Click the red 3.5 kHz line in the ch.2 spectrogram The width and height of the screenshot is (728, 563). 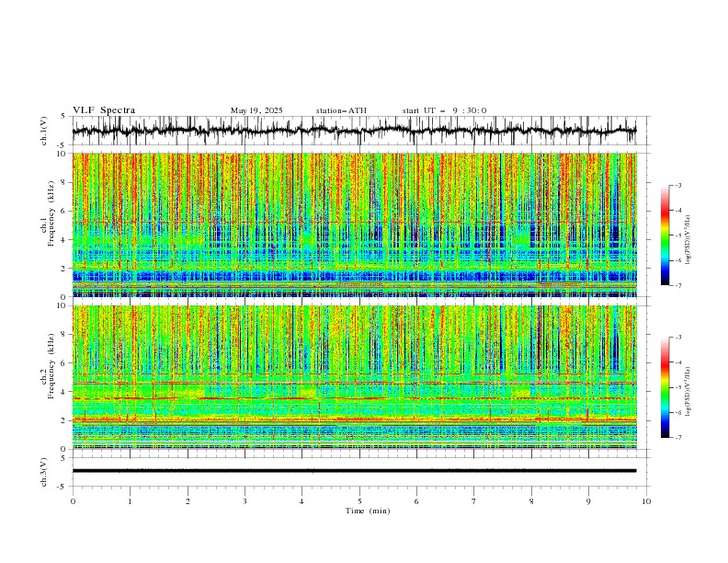(x=355, y=398)
